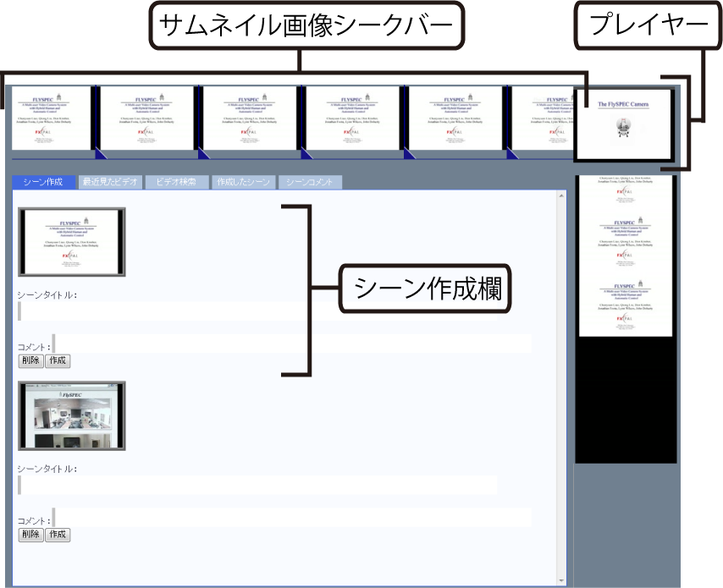Delete the second scene with 削除
The height and width of the screenshot is (588, 723).
30,535
